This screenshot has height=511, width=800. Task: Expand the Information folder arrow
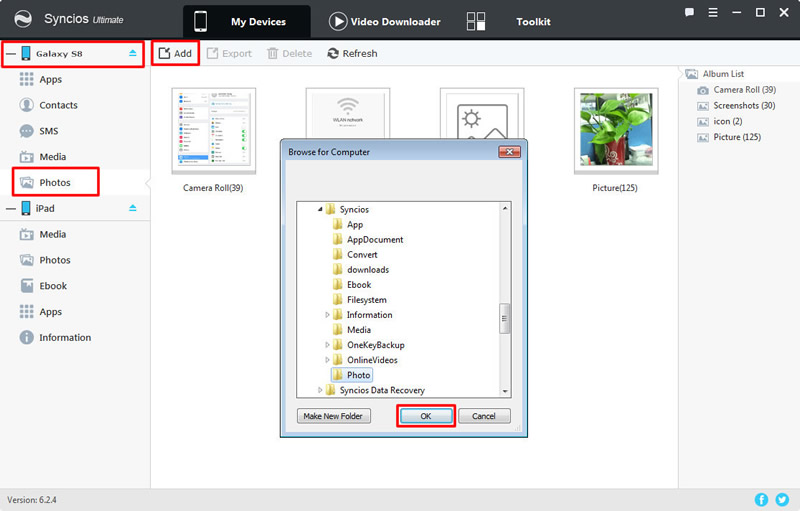(x=327, y=315)
